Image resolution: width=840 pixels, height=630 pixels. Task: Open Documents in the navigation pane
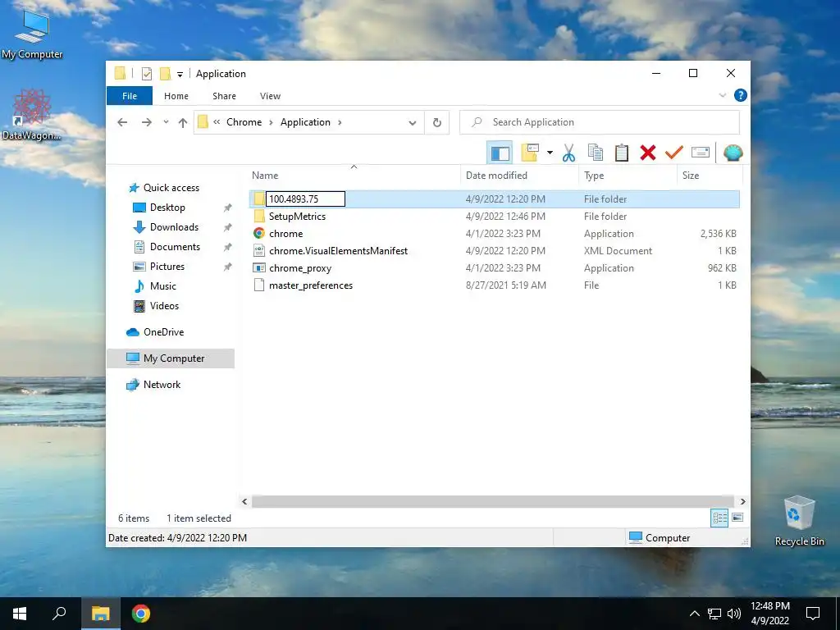coord(175,247)
